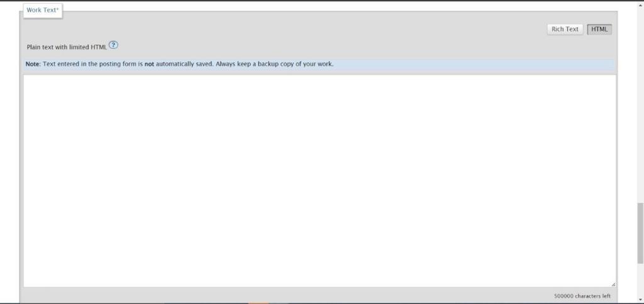Open the help icon beside limited HTML
Viewport: 644px width, 304px height.
coord(113,46)
